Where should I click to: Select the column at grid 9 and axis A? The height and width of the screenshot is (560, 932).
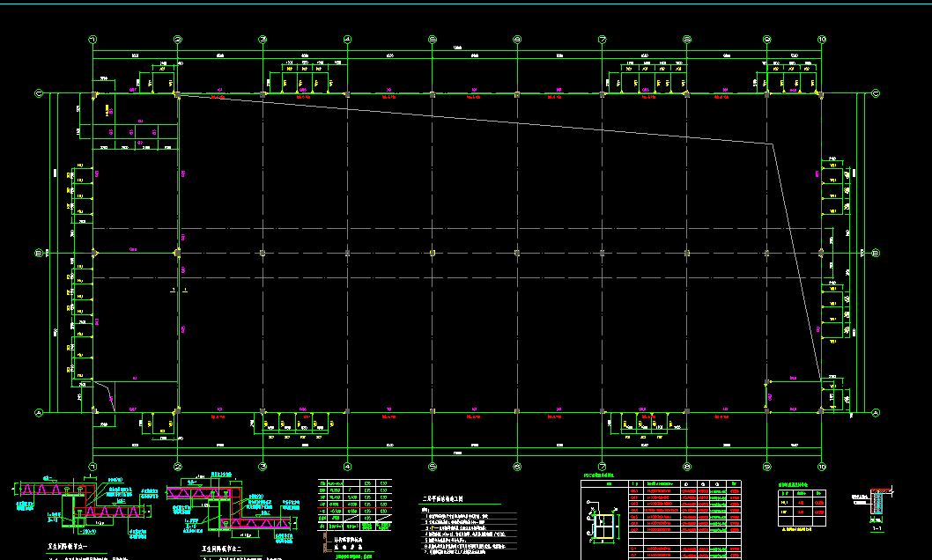[x=766, y=410]
